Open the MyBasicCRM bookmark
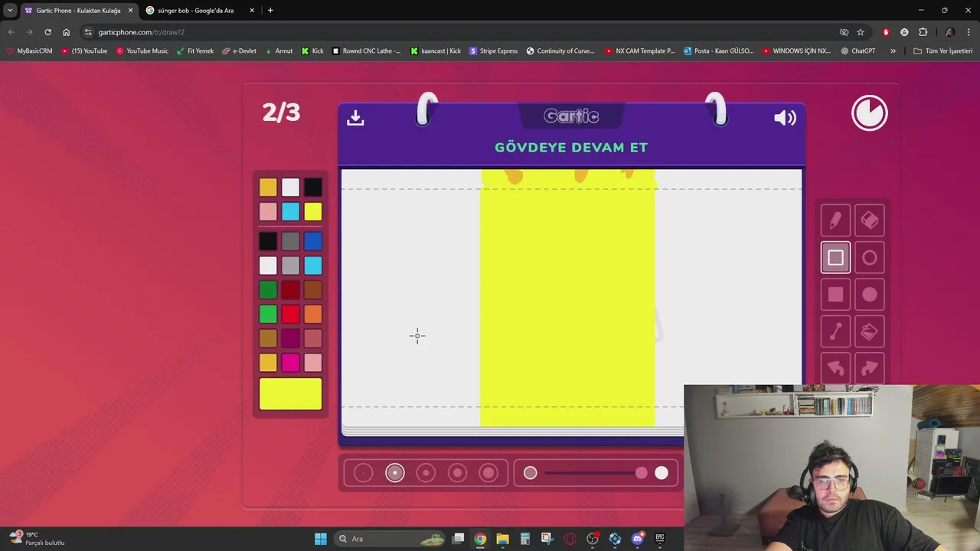Image resolution: width=980 pixels, height=551 pixels. [x=29, y=51]
